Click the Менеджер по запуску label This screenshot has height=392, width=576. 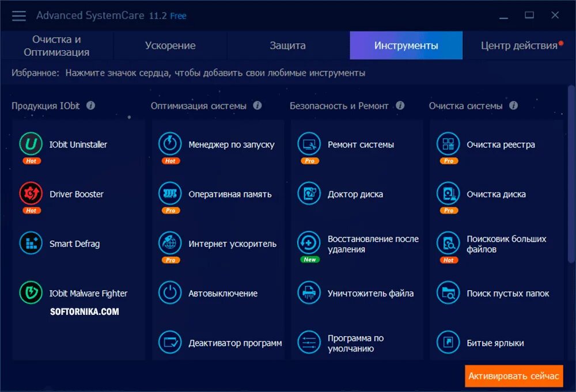[x=232, y=144]
